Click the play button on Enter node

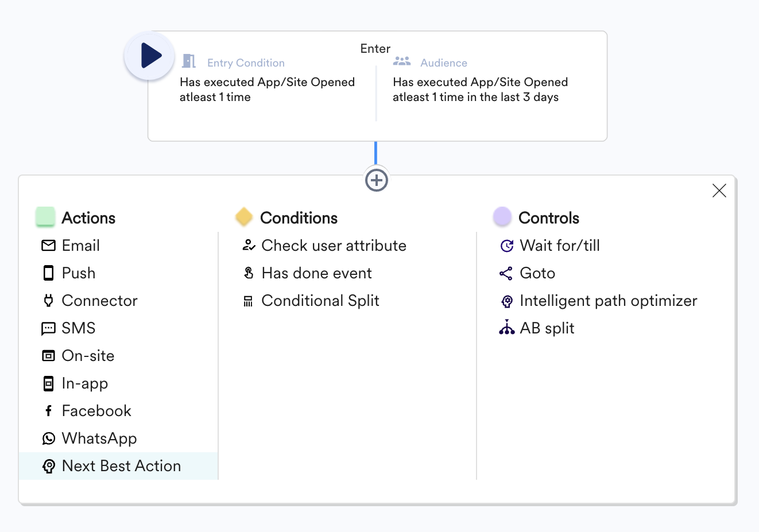(x=150, y=56)
